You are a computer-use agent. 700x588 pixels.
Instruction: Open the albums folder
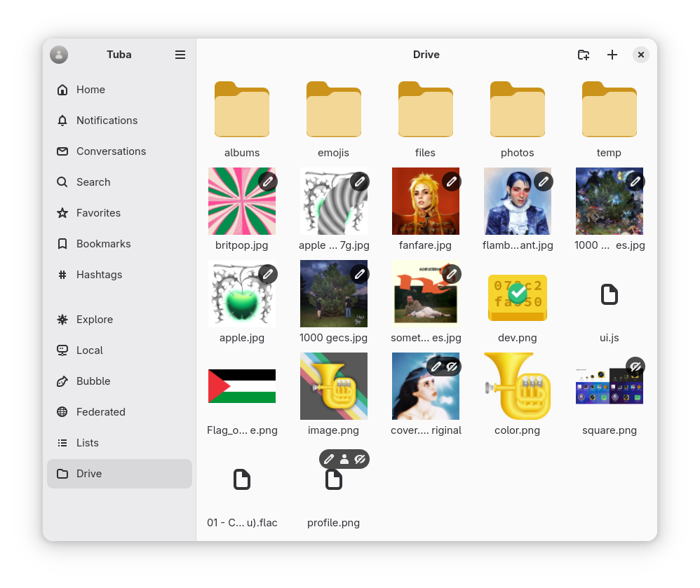[242, 111]
